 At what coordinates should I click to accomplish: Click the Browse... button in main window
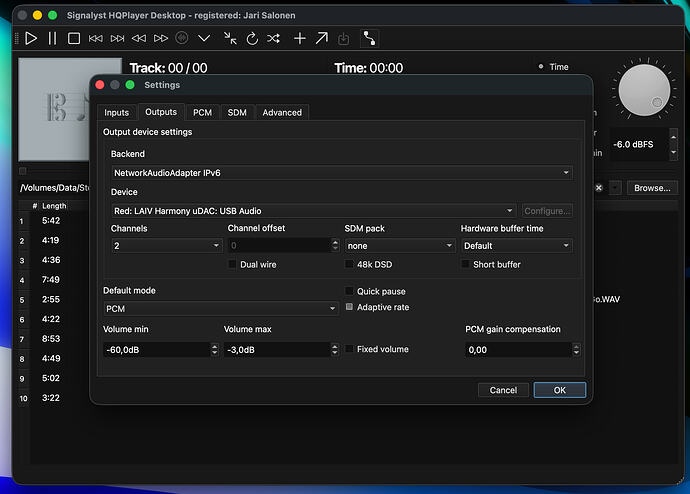[652, 188]
